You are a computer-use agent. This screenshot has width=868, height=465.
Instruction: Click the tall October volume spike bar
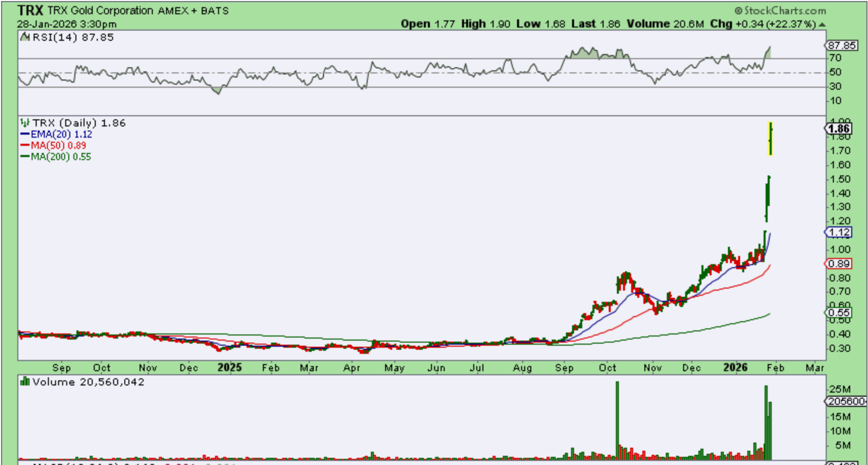pos(617,421)
